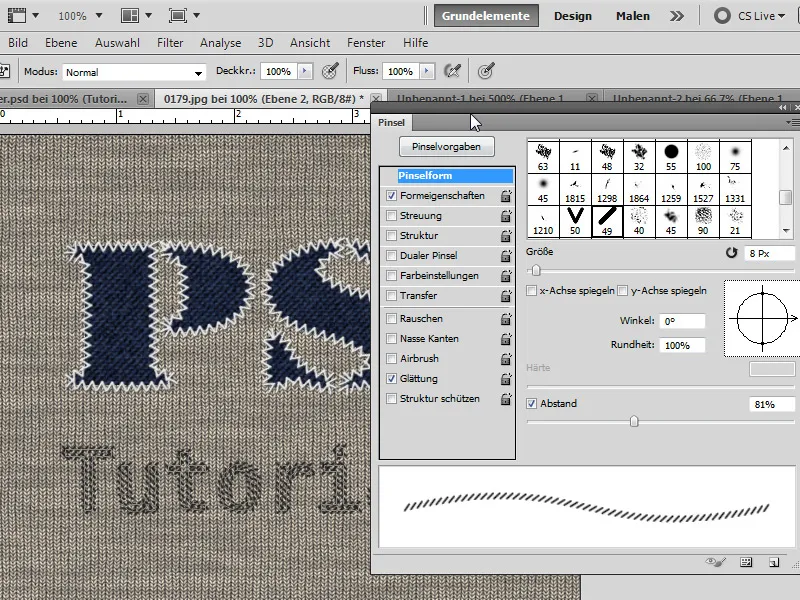Uncheck the Formeigenschaften checkbox
The height and width of the screenshot is (600, 800).
[x=391, y=195]
